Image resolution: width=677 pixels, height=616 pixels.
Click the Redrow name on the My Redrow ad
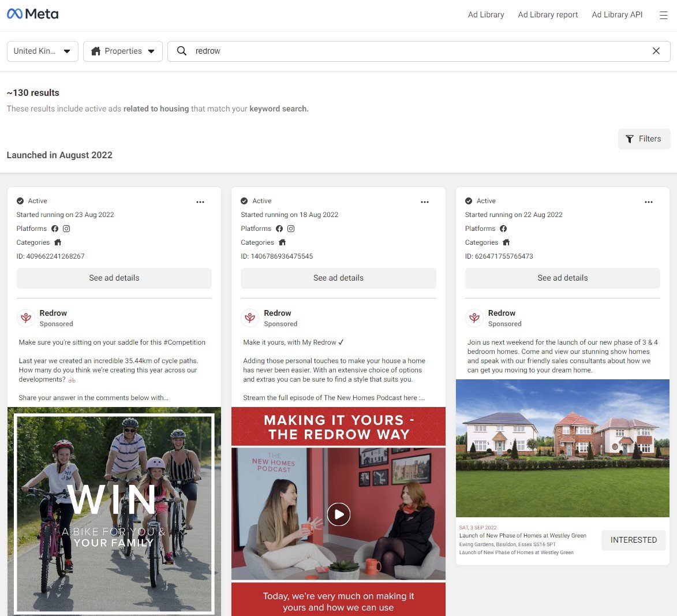[x=277, y=313]
